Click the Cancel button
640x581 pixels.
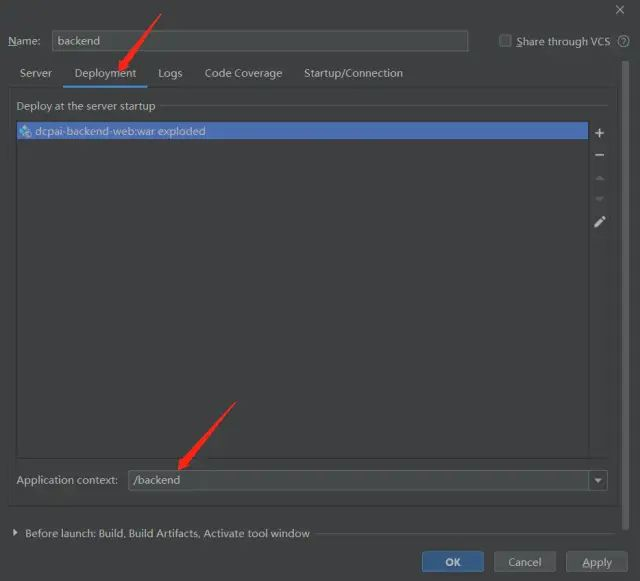[525, 562]
